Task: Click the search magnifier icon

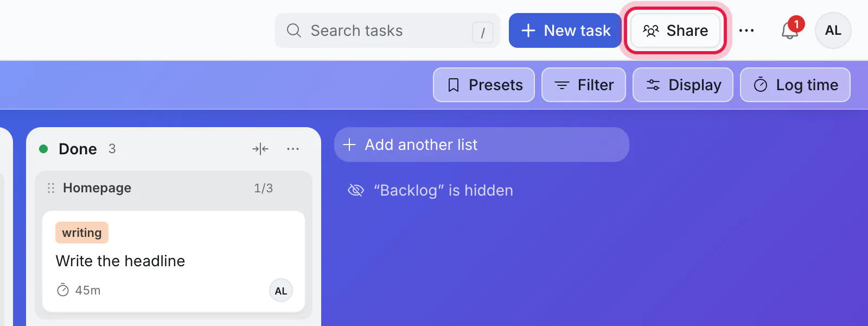Action: coord(294,30)
